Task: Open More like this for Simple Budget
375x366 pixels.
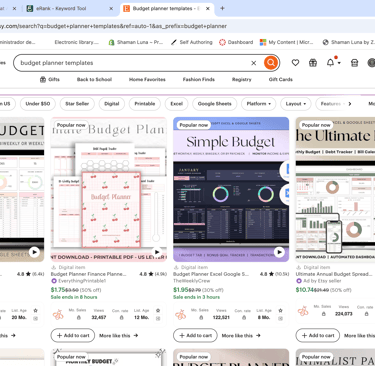Action: pyautogui.click(x=241, y=335)
